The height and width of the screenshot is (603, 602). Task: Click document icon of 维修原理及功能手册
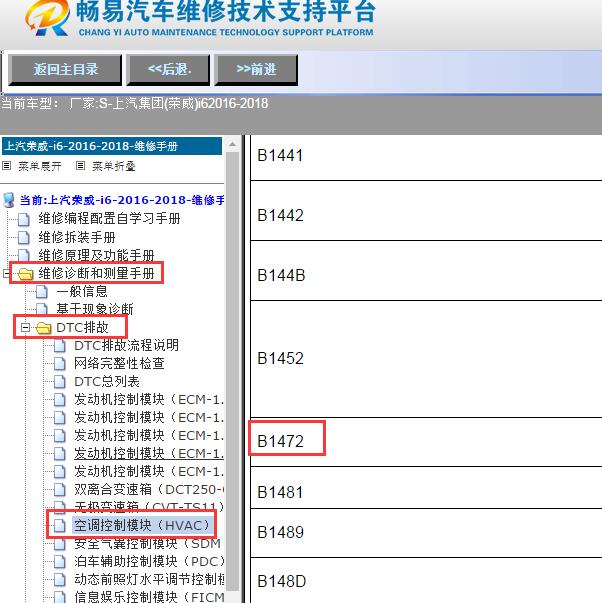point(23,255)
